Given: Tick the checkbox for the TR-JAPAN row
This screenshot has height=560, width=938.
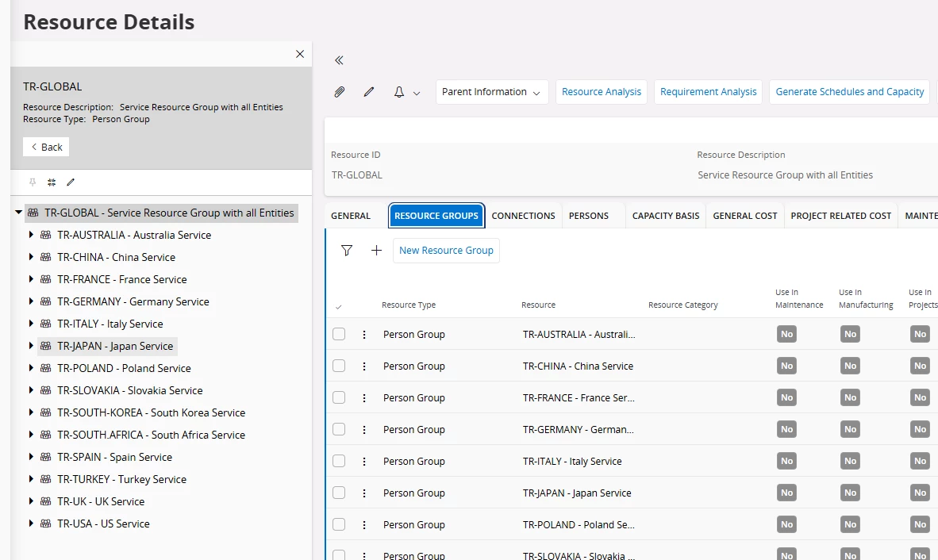Looking at the screenshot, I should point(339,493).
